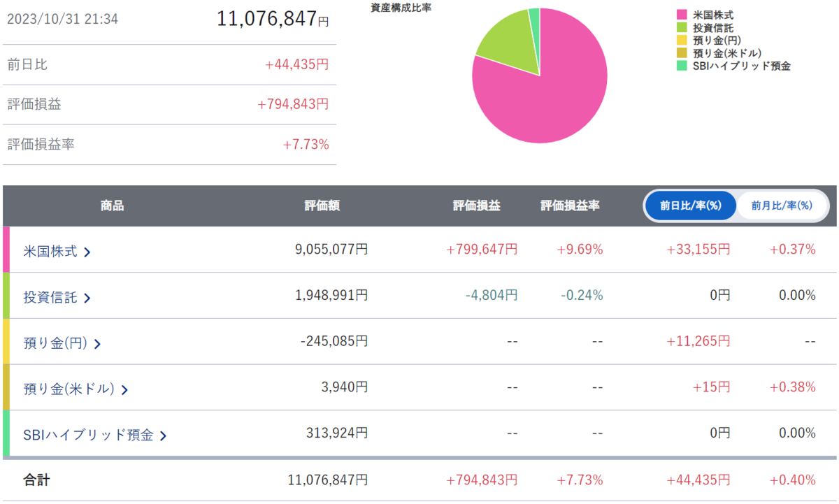Click 米国株式 legend label

(x=713, y=14)
